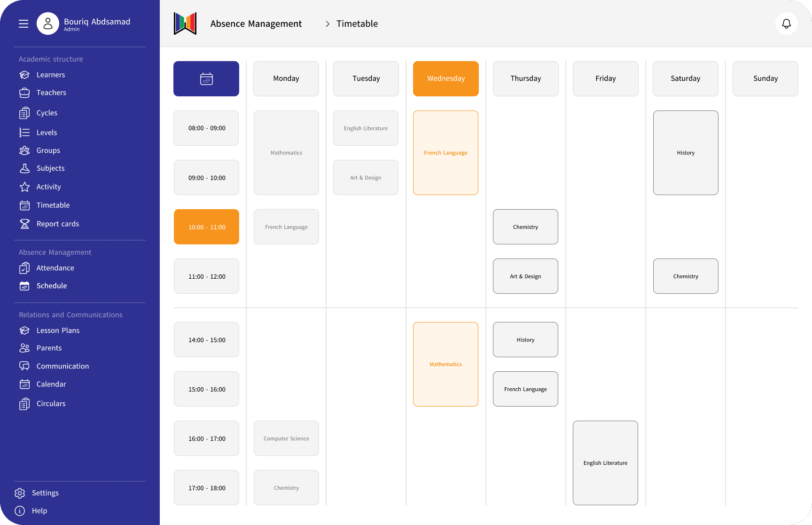Select the Saturday day tab
Screen dimensions: 812x525
pyautogui.click(x=685, y=79)
